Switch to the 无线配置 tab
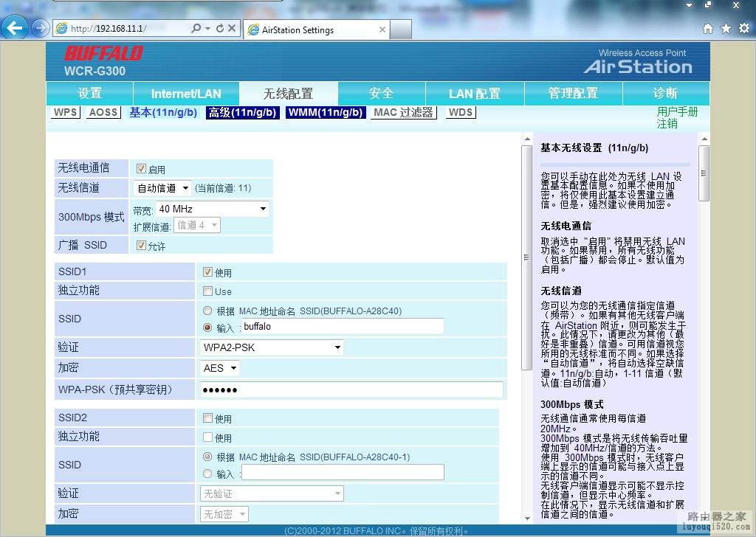The image size is (756, 537). point(289,94)
